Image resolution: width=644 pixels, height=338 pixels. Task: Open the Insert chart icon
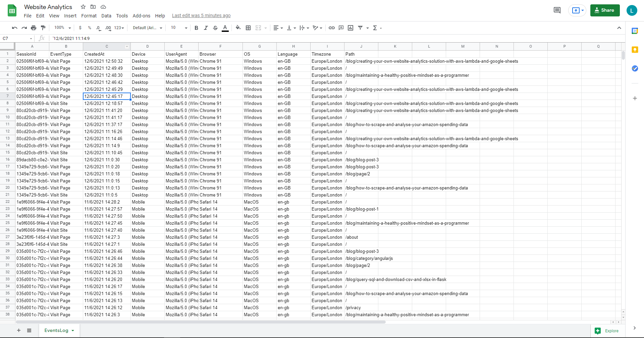[350, 28]
